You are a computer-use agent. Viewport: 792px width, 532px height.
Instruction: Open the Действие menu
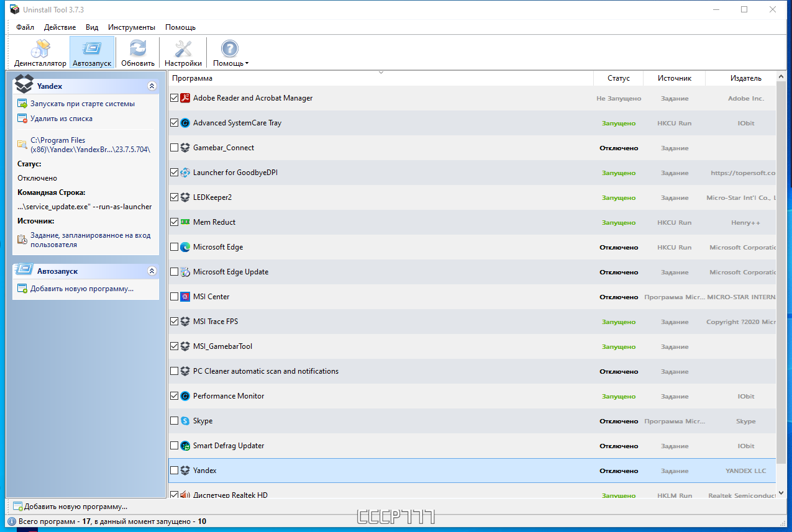(60, 27)
